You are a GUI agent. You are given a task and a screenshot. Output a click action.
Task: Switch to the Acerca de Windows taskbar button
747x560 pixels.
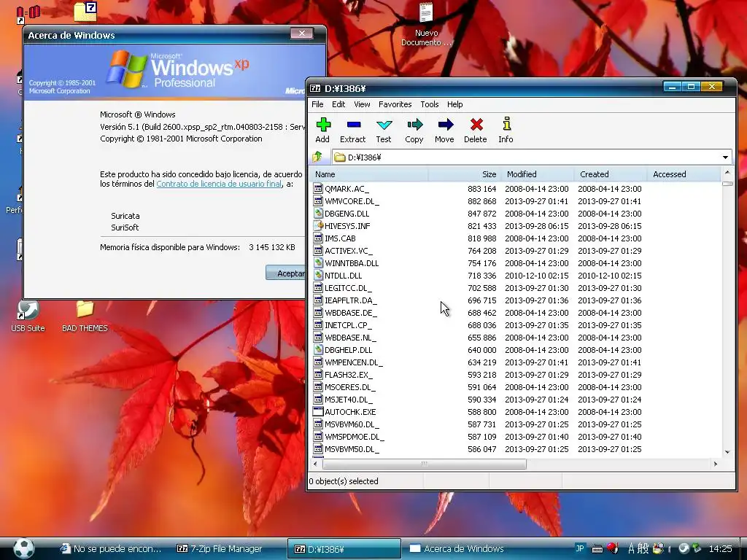click(457, 548)
